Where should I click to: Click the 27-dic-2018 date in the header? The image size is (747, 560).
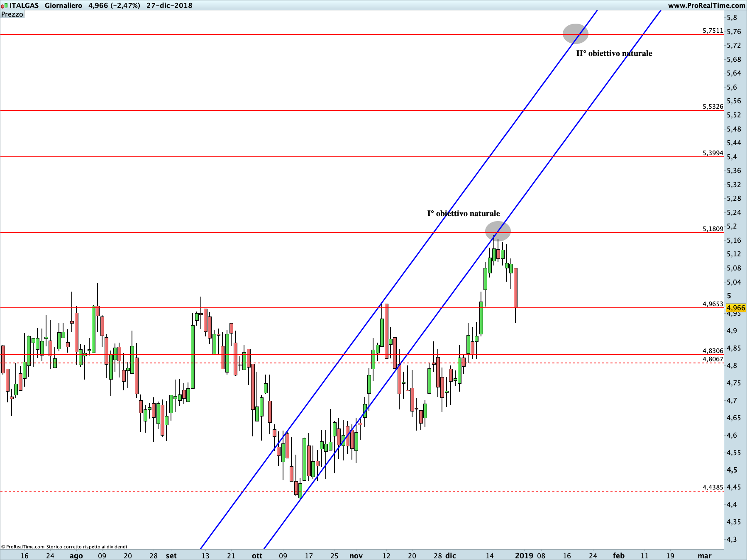click(x=169, y=5)
